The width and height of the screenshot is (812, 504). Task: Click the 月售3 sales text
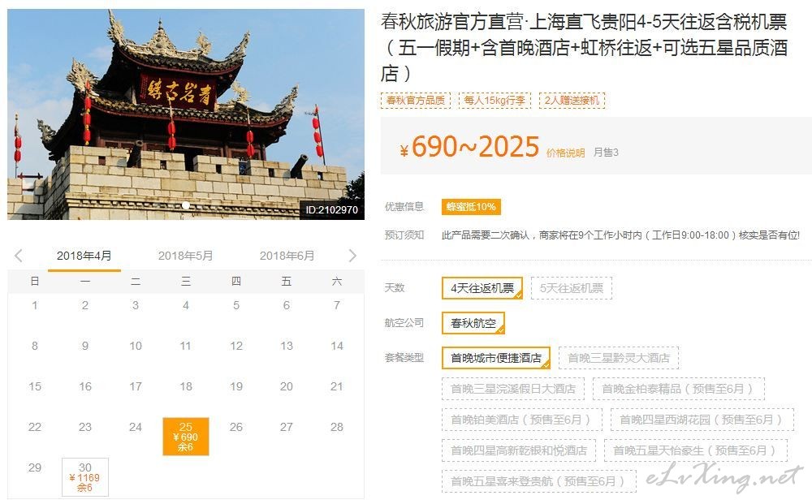click(x=606, y=153)
